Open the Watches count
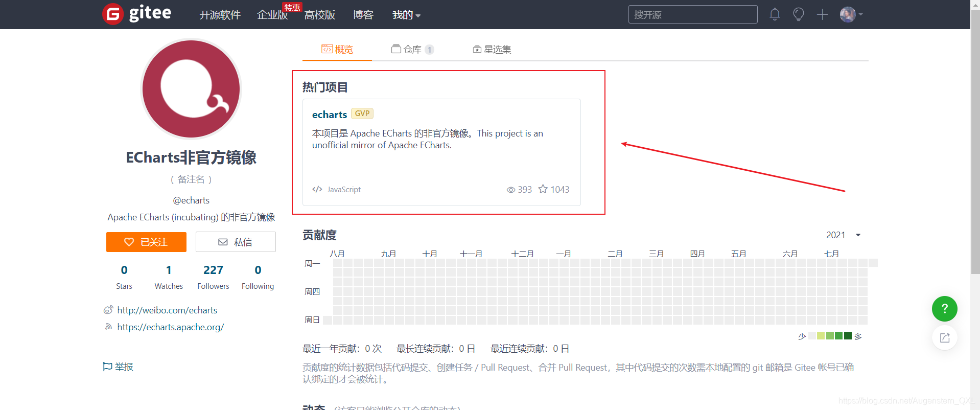This screenshot has height=410, width=980. (169, 277)
